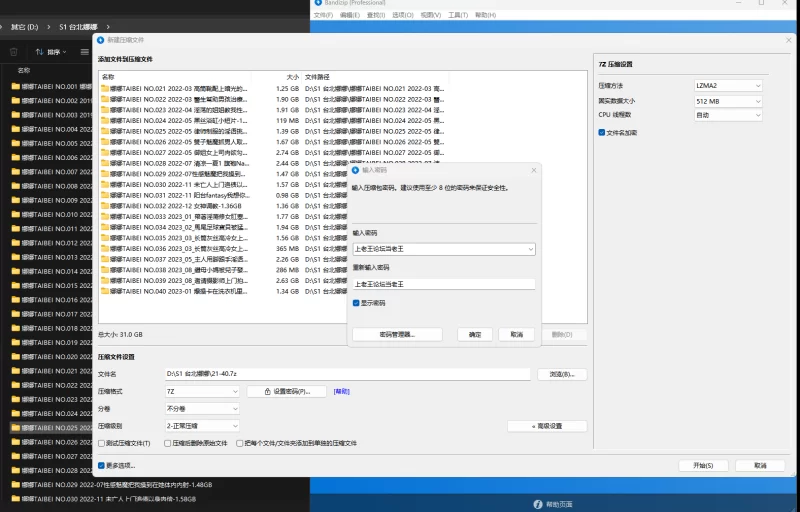
Task: Click folder icon of NO.032 in archive list
Action: click(105, 206)
